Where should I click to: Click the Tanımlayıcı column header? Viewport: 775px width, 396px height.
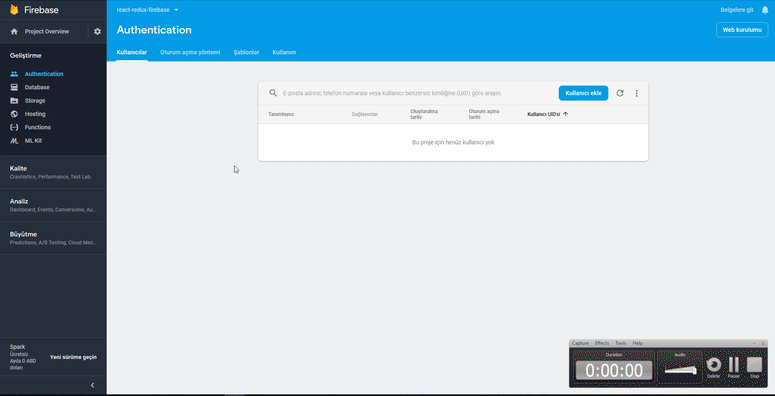tap(281, 114)
